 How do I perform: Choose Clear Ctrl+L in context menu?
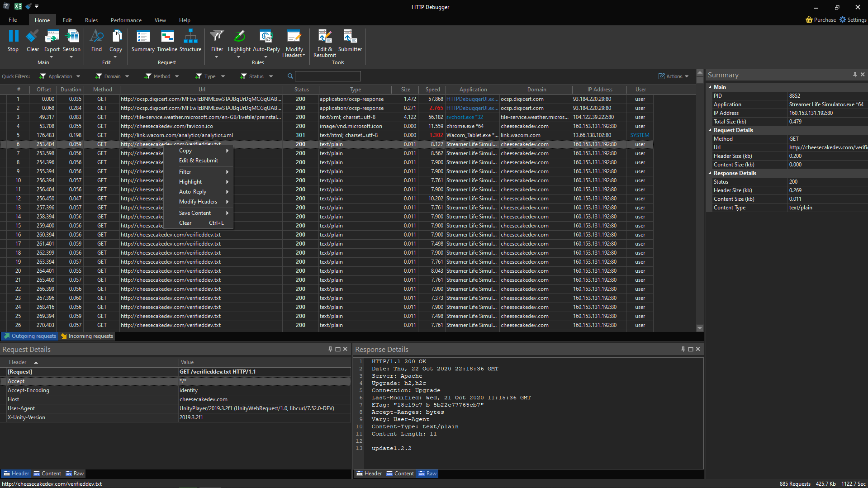[x=198, y=223]
